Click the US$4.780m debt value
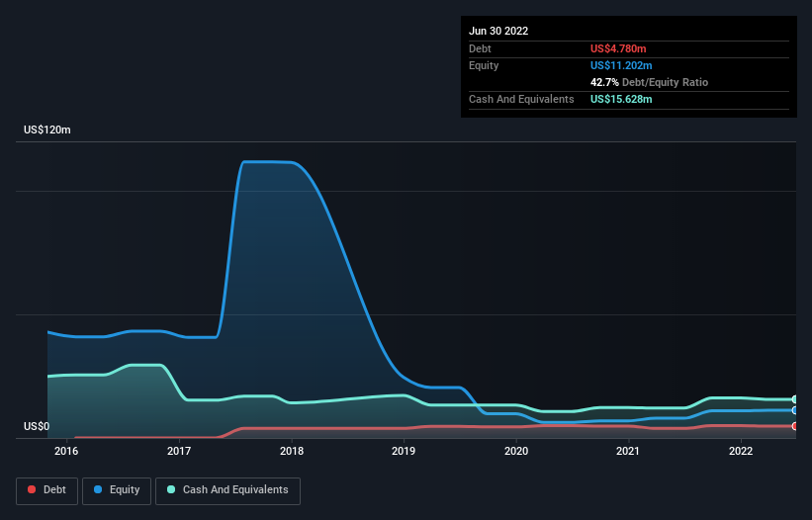The width and height of the screenshot is (812, 520). [618, 48]
